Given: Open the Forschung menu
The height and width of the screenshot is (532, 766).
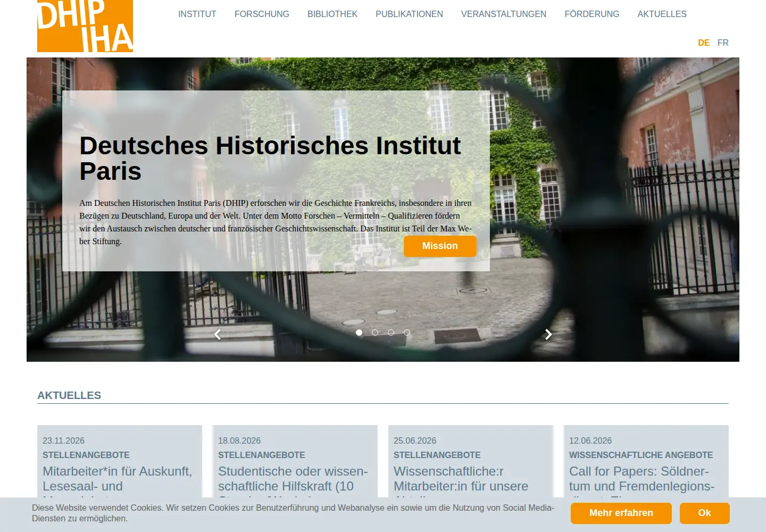Looking at the screenshot, I should pos(262,14).
